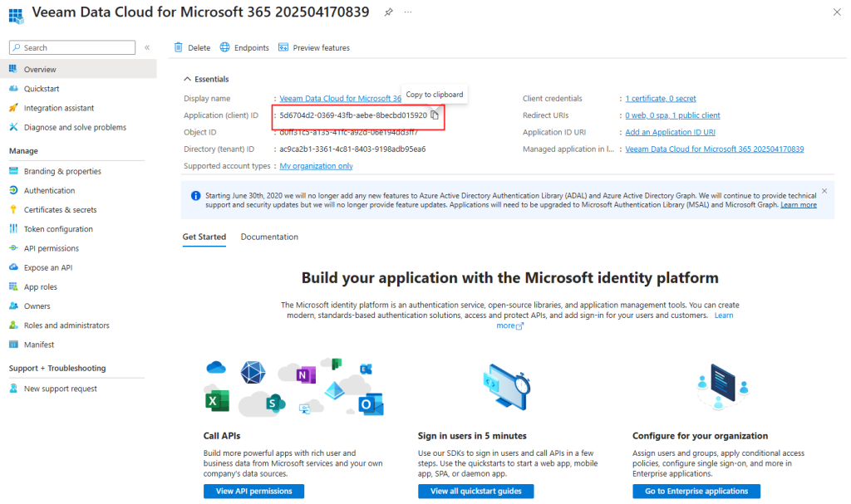This screenshot has height=504, width=851.
Task: Click the Search field in the sidebar
Action: pos(72,47)
